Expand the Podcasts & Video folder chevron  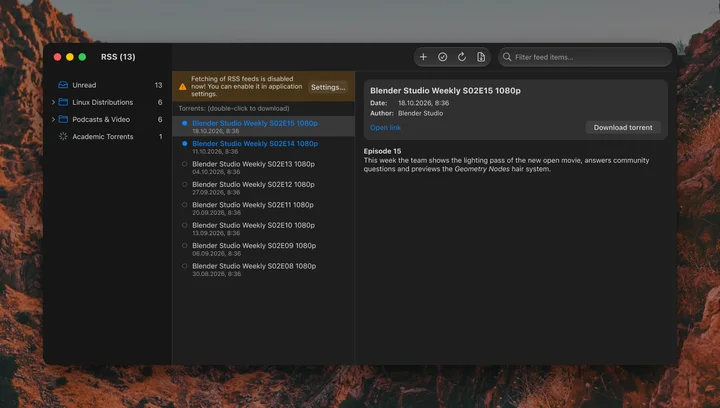(x=53, y=119)
